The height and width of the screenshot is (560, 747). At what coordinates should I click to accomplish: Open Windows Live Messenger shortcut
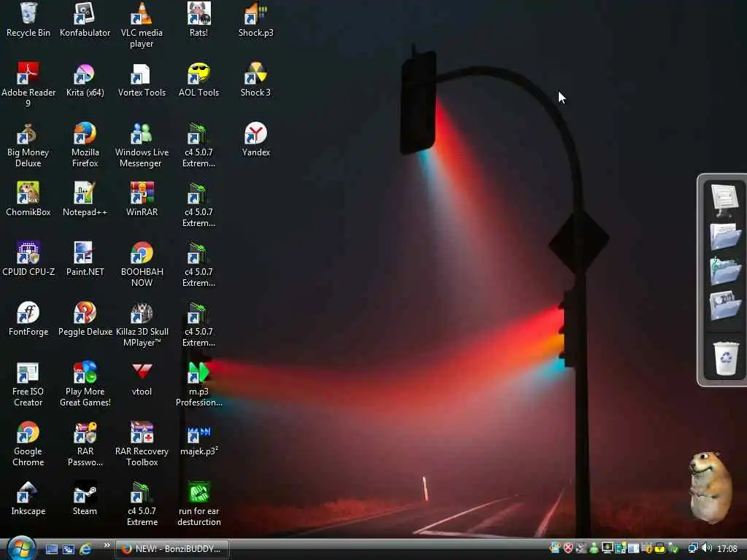(142, 145)
